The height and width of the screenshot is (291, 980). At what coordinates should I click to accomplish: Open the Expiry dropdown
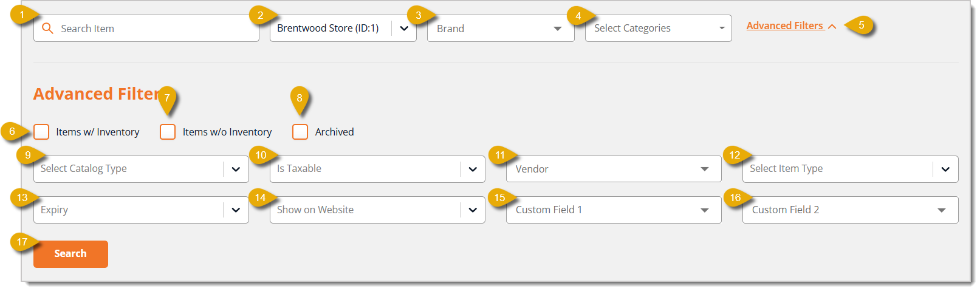click(141, 210)
